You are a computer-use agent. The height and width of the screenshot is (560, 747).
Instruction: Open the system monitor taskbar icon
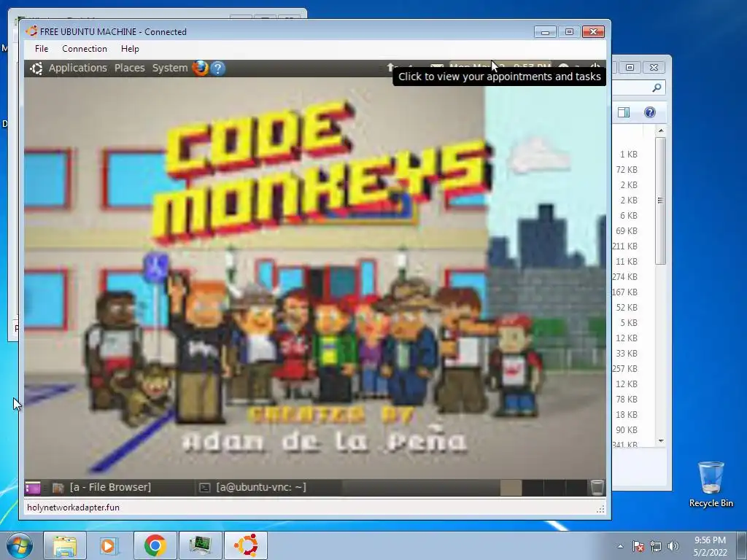[200, 545]
